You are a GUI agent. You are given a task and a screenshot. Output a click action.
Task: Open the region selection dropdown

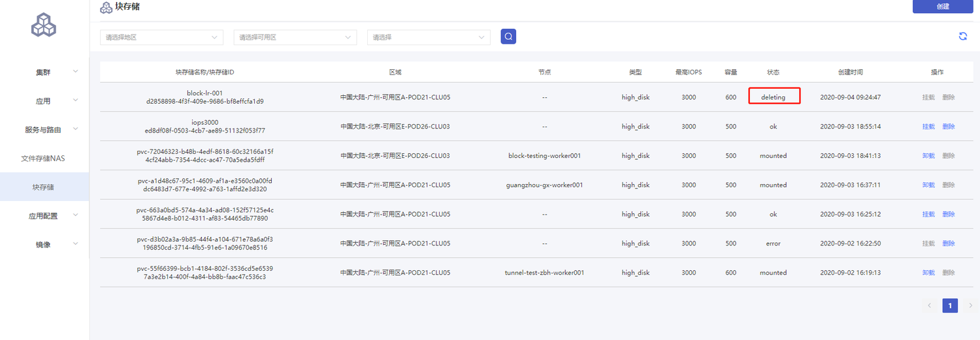pyautogui.click(x=161, y=37)
